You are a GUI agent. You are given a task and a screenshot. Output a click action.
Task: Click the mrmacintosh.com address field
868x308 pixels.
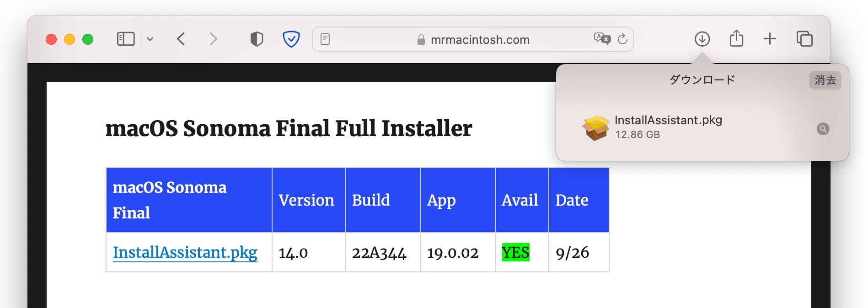473,39
